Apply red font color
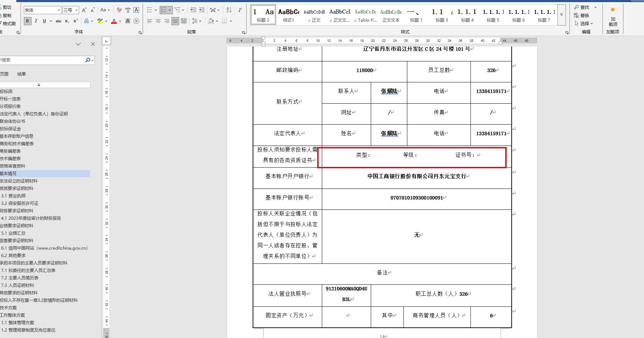The width and height of the screenshot is (644, 338). [x=114, y=21]
